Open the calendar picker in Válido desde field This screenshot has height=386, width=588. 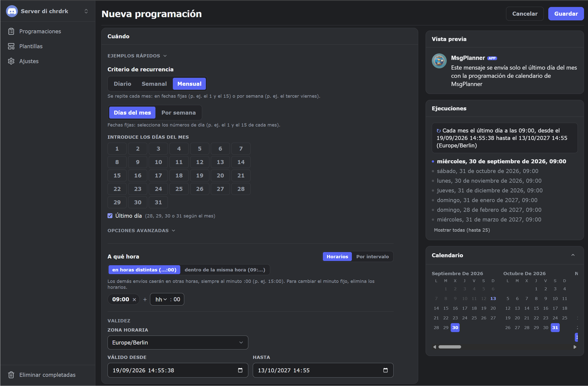pos(240,370)
